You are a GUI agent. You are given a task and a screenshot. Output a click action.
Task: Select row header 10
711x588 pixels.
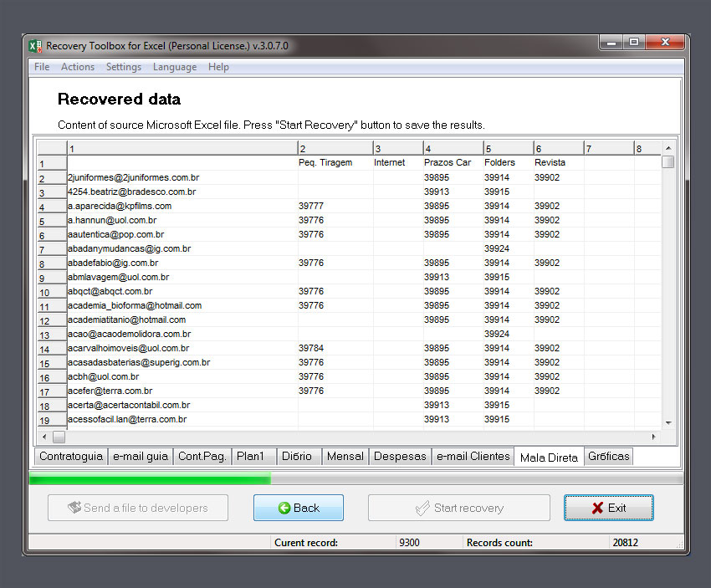coord(52,292)
